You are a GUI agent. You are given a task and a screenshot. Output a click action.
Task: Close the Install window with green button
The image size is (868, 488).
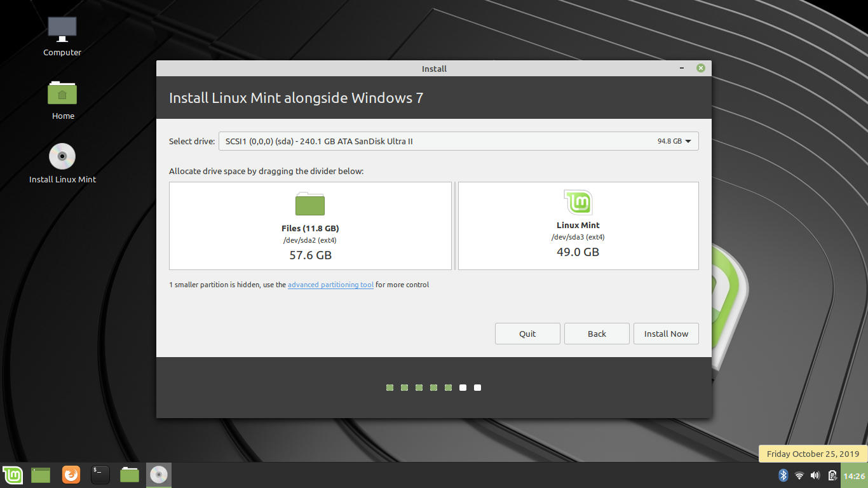pos(700,68)
